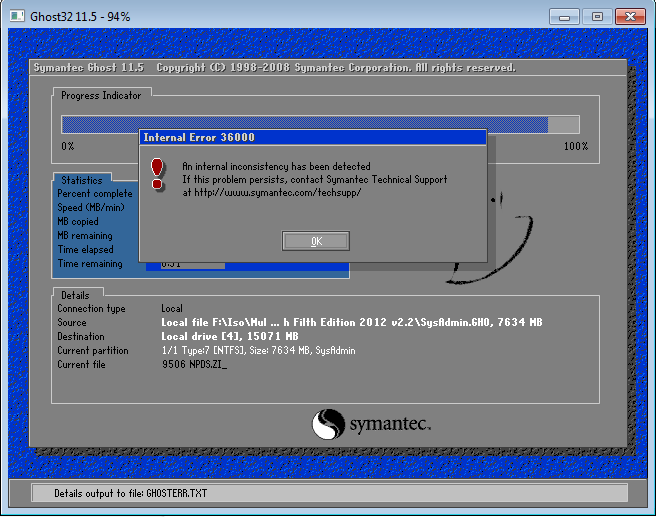
Task: Click the 'Connection type' label
Action: (x=91, y=309)
